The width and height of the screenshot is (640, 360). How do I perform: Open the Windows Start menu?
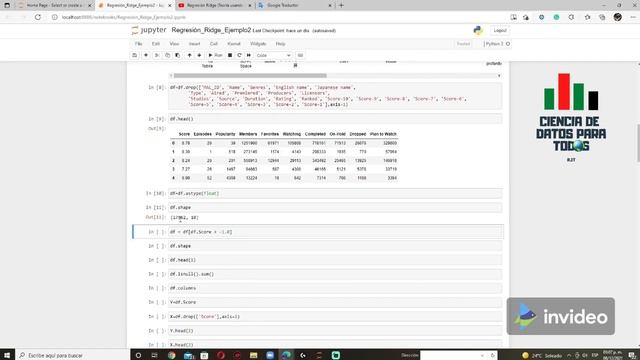click(7, 355)
